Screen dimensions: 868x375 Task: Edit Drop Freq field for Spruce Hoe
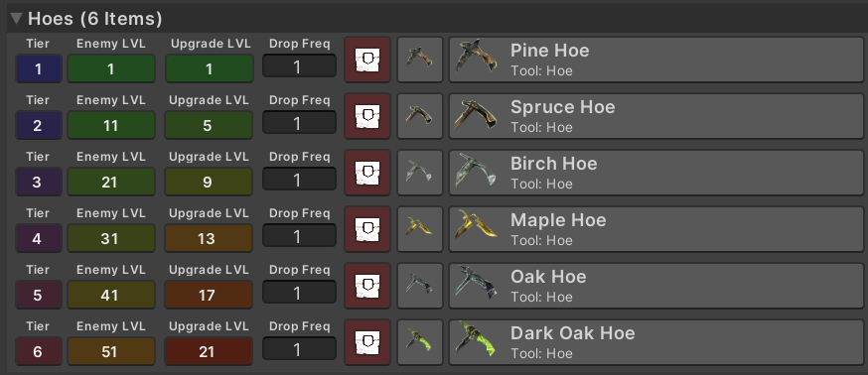pyautogui.click(x=299, y=123)
